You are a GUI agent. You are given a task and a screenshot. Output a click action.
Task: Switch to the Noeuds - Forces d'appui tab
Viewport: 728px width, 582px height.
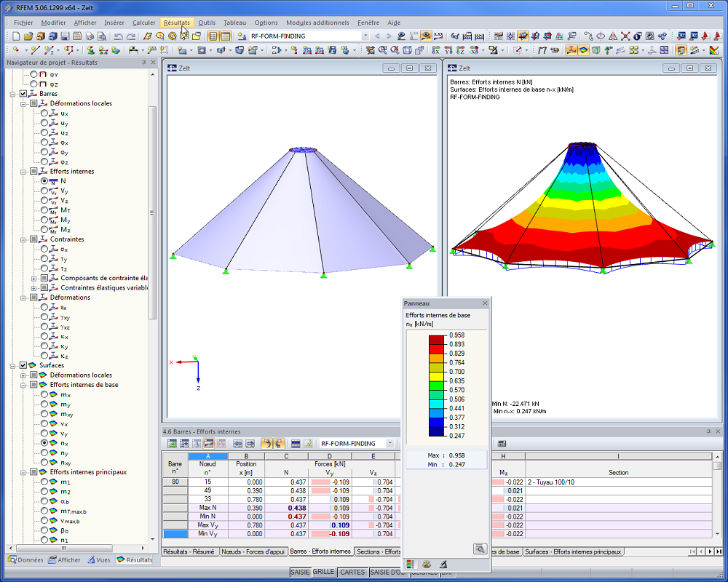click(x=253, y=551)
